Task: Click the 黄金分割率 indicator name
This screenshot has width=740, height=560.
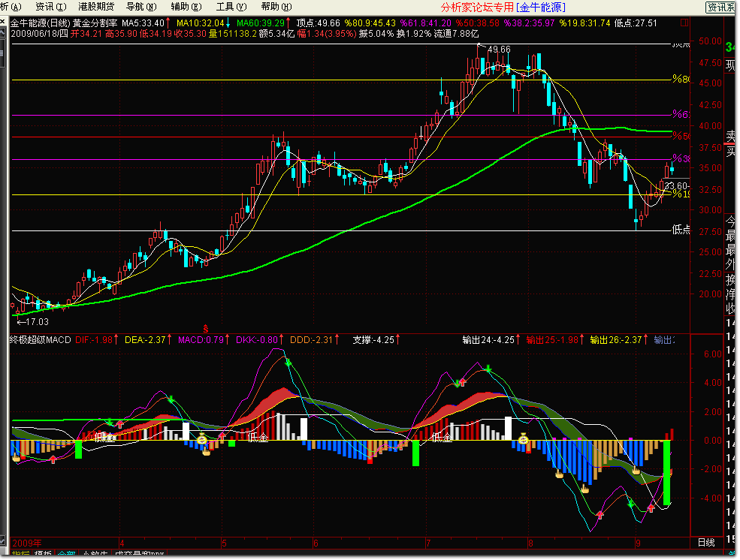Action: [x=95, y=23]
